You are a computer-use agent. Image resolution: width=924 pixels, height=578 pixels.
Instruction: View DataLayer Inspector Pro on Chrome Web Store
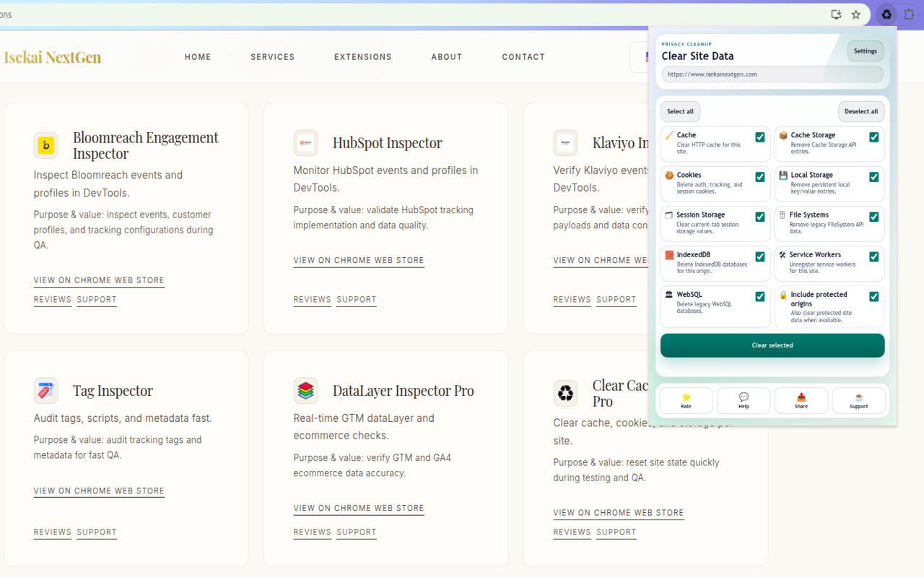click(x=359, y=508)
